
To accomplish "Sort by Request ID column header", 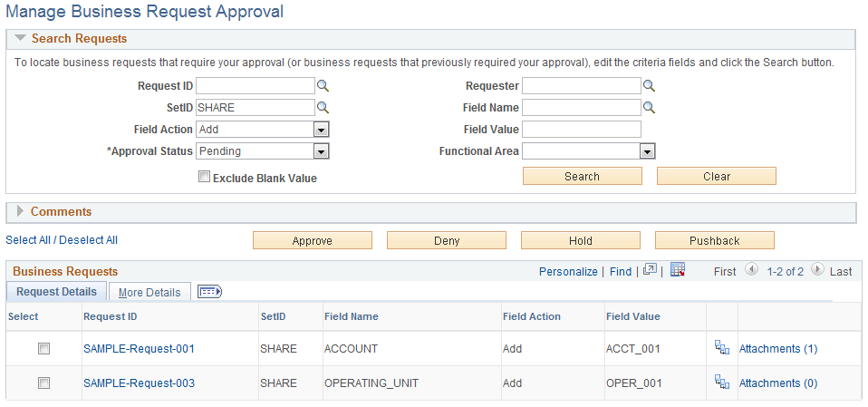I will click(x=111, y=316).
